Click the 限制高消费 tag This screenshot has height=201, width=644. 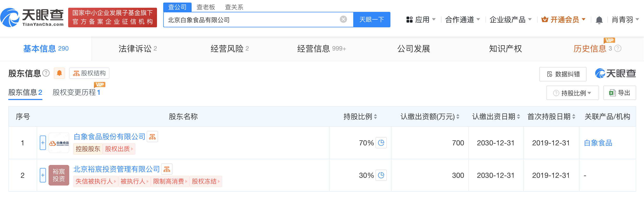tap(170, 181)
